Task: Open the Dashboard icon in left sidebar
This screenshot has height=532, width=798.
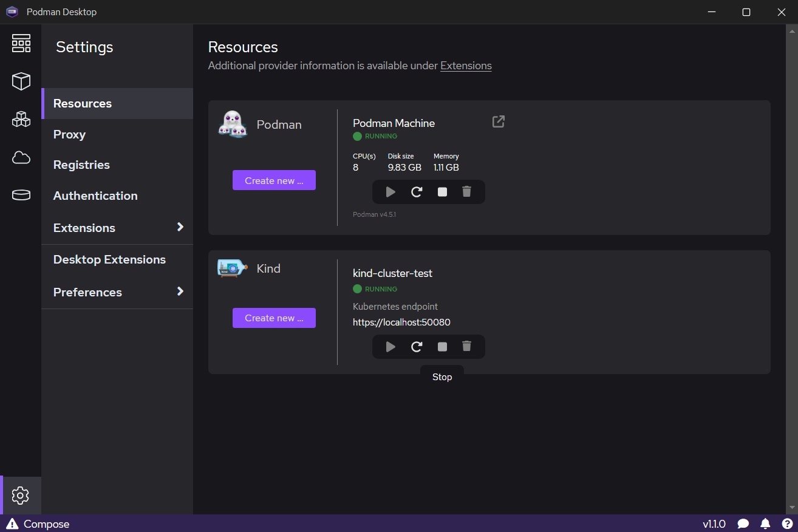Action: 21,44
